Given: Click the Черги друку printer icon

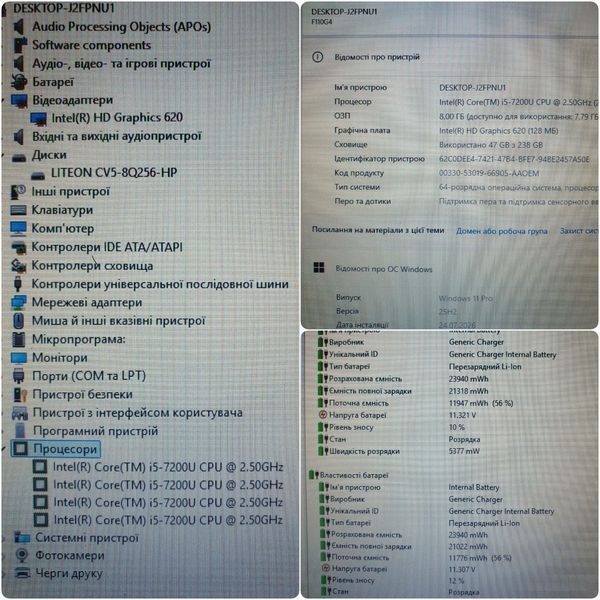Looking at the screenshot, I should point(22,573).
